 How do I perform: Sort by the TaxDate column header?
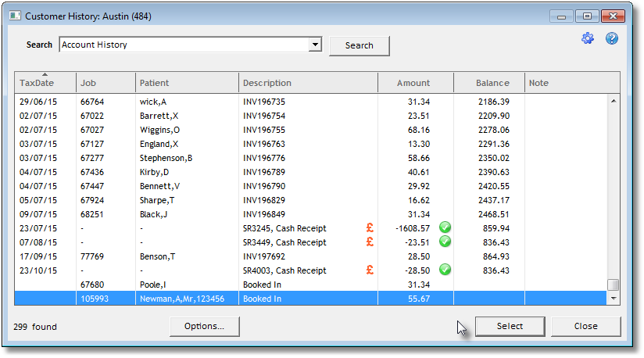[x=45, y=83]
